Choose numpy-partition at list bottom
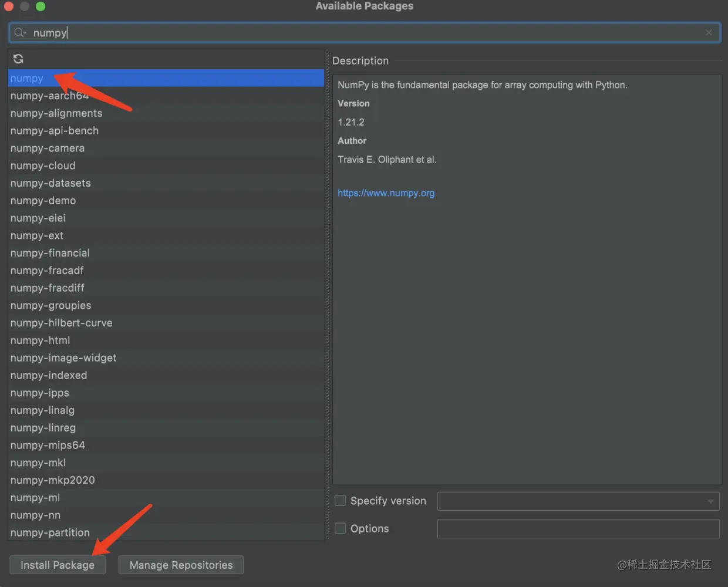 (x=50, y=532)
